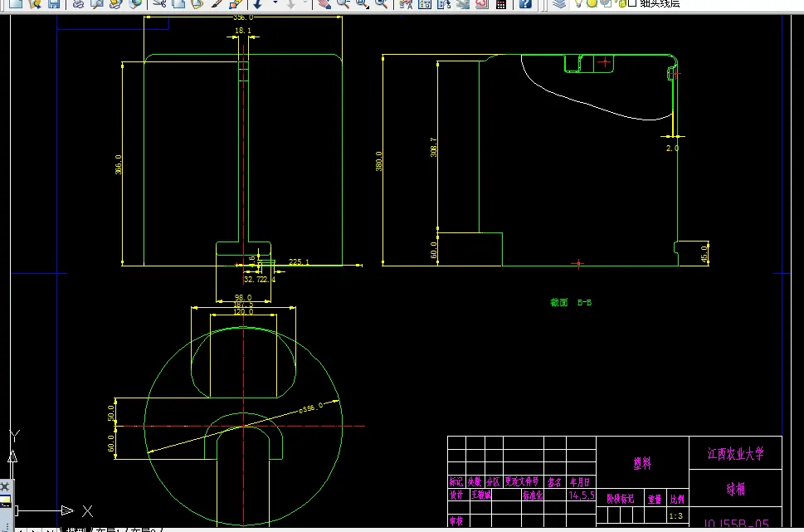Select the 18.1 dimension text
804x532 pixels.
[243, 31]
